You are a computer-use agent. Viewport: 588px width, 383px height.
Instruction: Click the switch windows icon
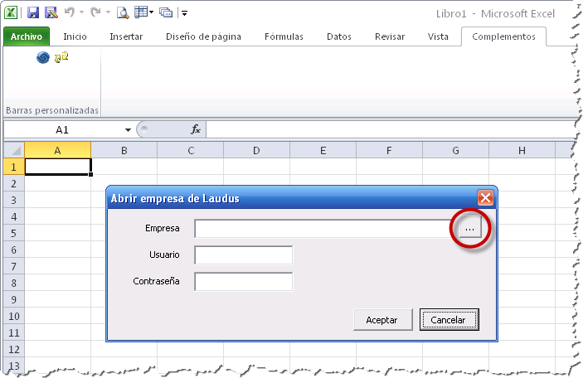pyautogui.click(x=166, y=12)
